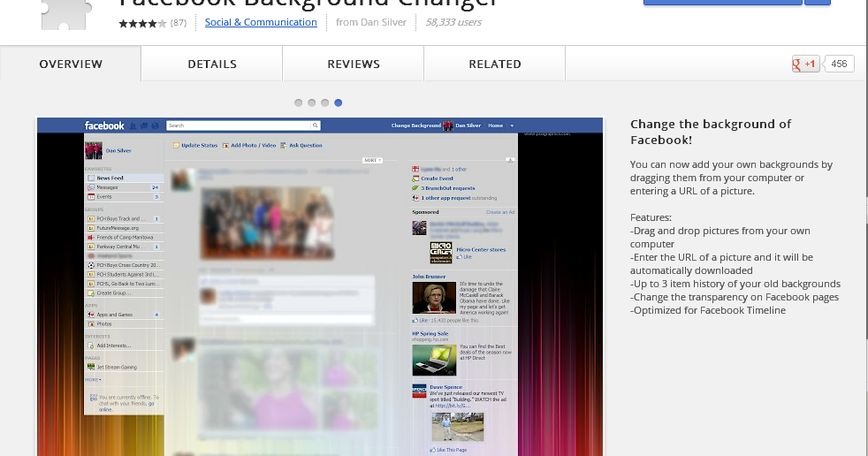The width and height of the screenshot is (868, 456).
Task: Open Friends of Camp Manitowa group
Action: tap(124, 238)
